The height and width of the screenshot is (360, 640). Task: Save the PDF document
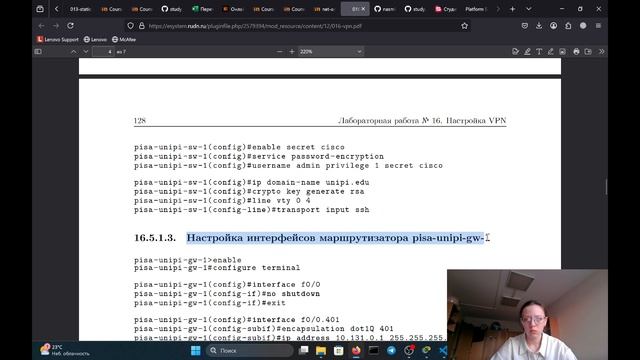588,52
